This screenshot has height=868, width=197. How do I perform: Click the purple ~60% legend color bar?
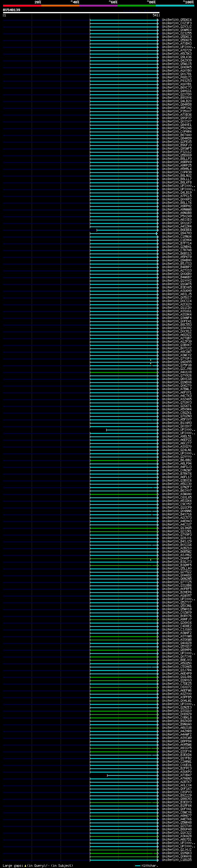98,6
